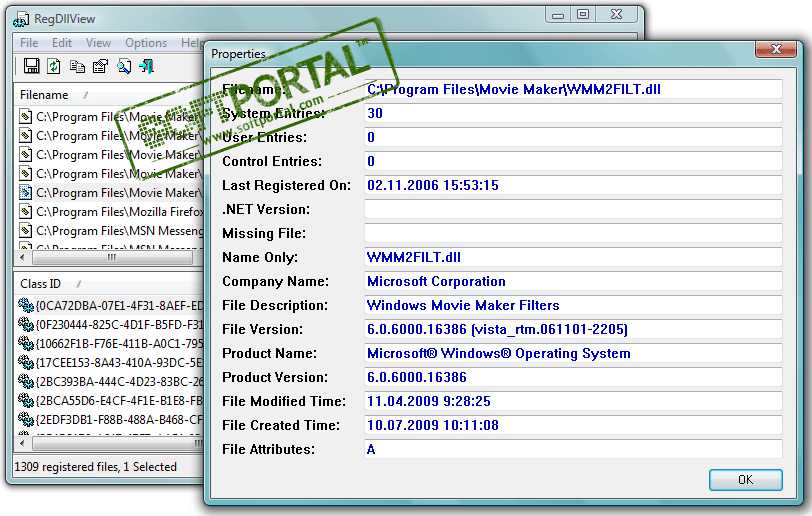
Task: Select class ID {2BC393BA-444C-4D23-83BC row
Action: (111, 381)
